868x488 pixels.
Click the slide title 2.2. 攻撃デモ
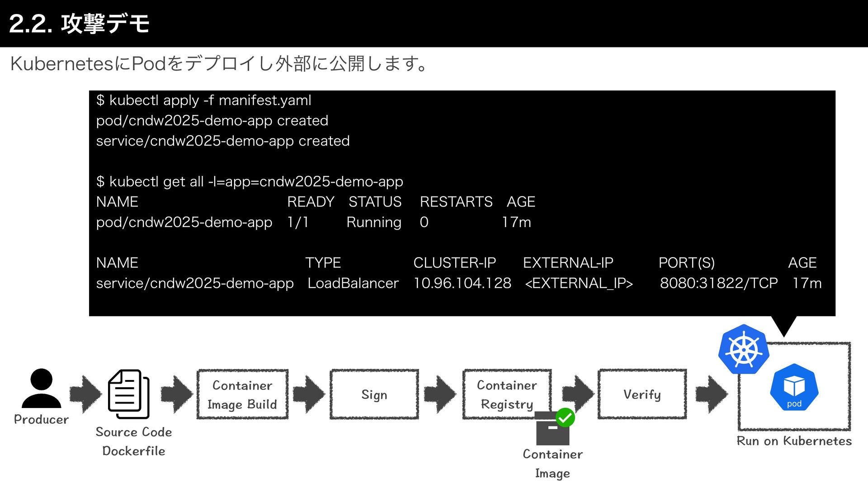(x=79, y=23)
